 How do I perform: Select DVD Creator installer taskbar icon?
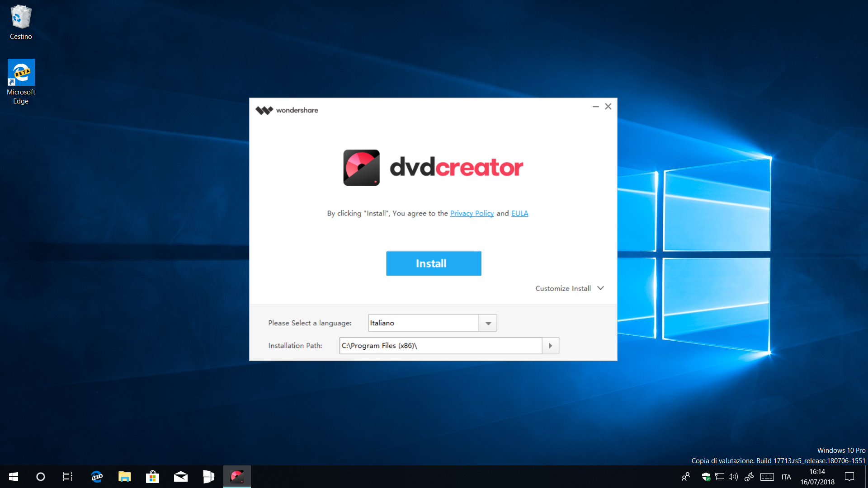point(237,477)
